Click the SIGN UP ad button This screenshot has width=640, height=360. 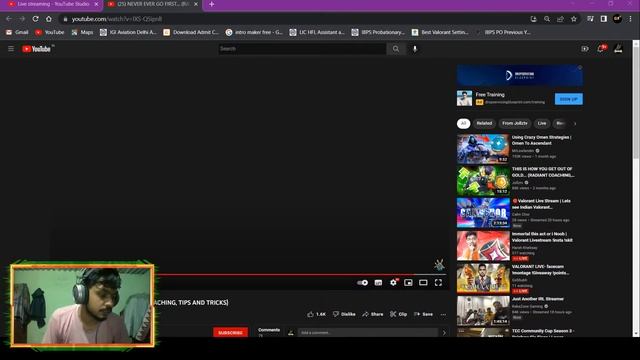point(569,99)
